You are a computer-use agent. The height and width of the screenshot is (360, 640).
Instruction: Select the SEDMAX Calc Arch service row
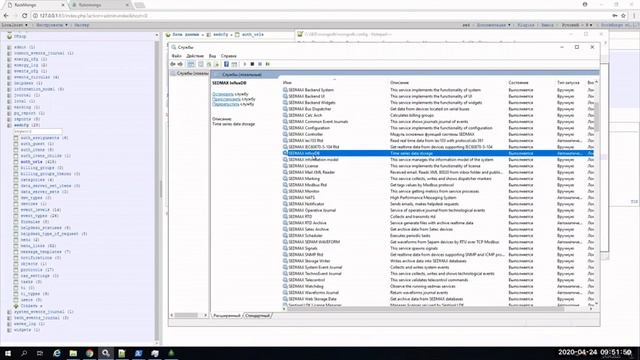click(x=438, y=115)
